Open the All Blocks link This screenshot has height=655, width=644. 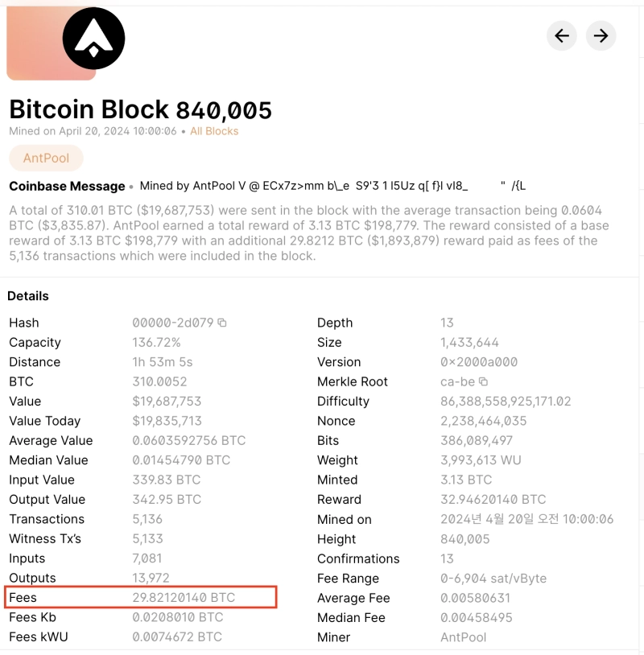pyautogui.click(x=214, y=131)
